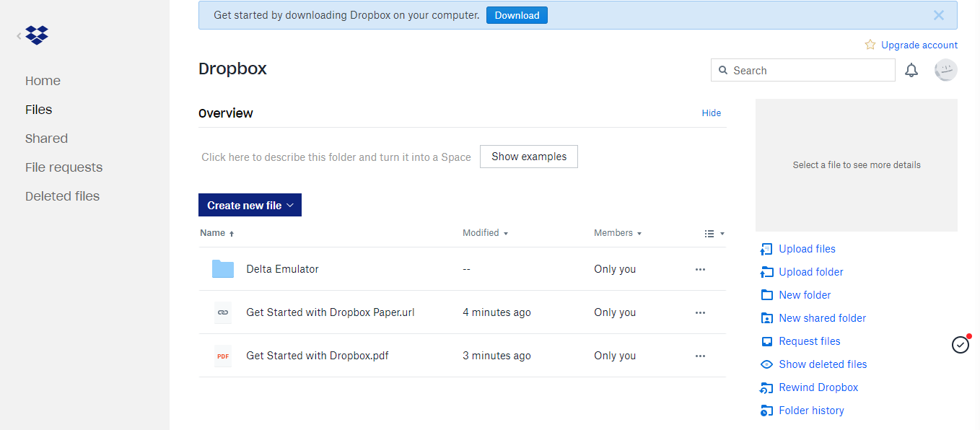Click the Show deleted files link
Screen dimensions: 980x430
tap(823, 364)
